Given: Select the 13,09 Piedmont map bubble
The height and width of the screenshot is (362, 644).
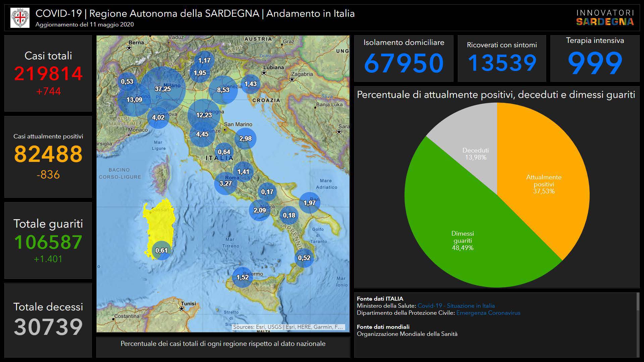Looking at the screenshot, I should tap(134, 100).
